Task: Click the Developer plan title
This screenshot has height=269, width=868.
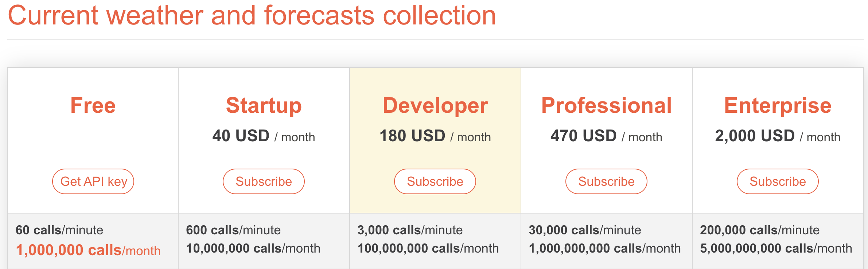Action: coord(435,106)
